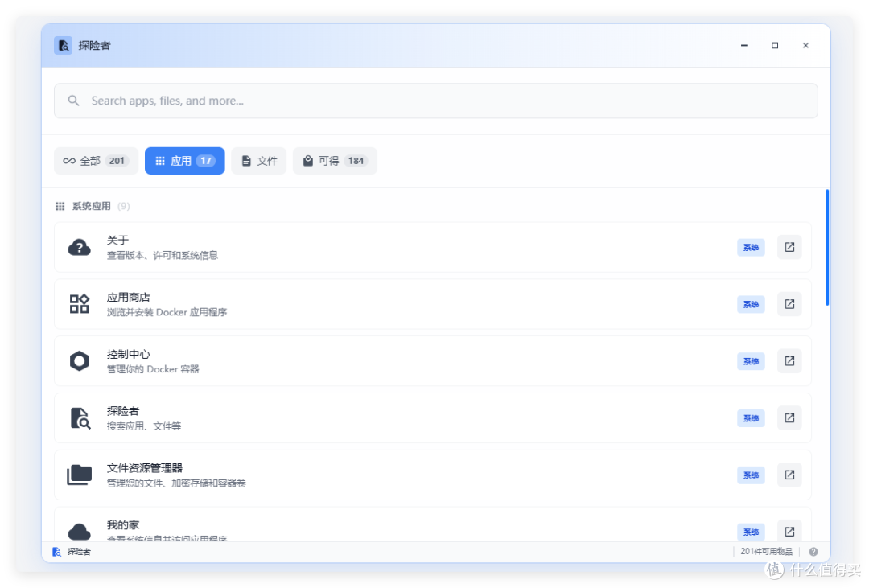This screenshot has height=588, width=869.
Task: Select the 关于 row title text
Action: 117,240
